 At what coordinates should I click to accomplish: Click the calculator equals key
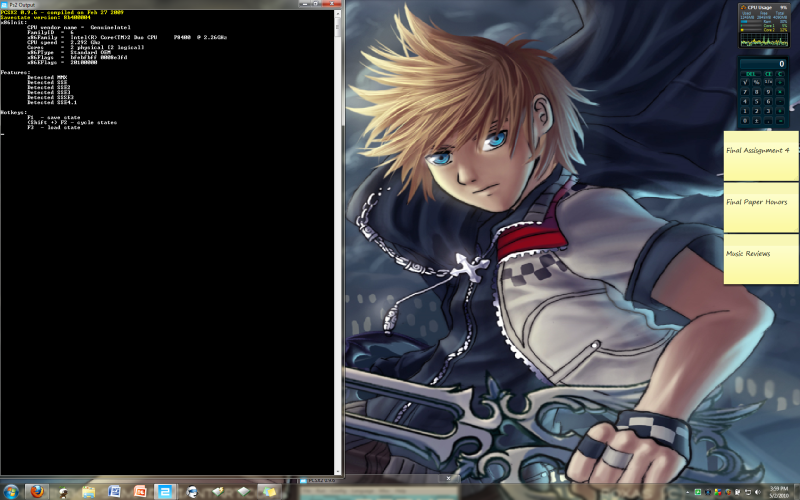[780, 121]
